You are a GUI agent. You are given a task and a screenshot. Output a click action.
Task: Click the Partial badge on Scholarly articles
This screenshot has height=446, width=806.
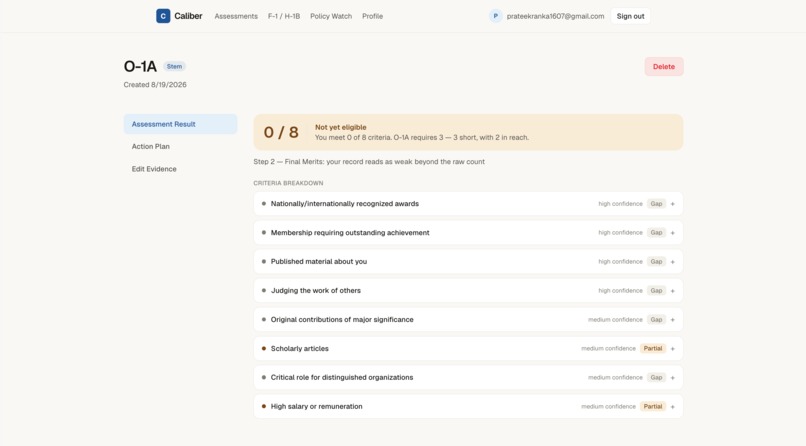653,348
